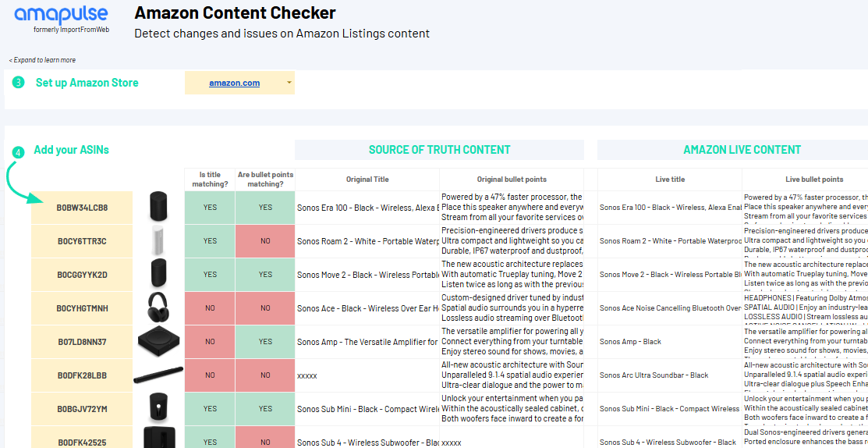Click the 'Set up Amazon Store' heading
Viewport: 868px width, 448px height.
tap(87, 83)
